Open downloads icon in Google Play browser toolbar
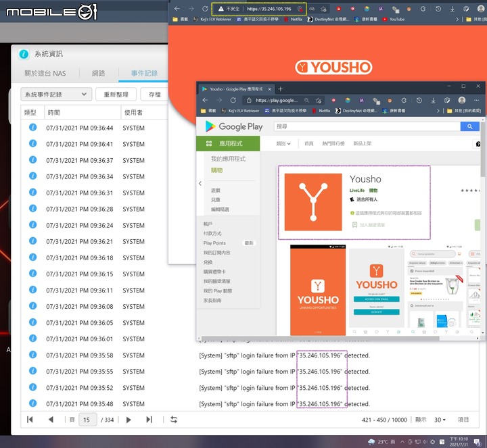 pyautogui.click(x=433, y=100)
